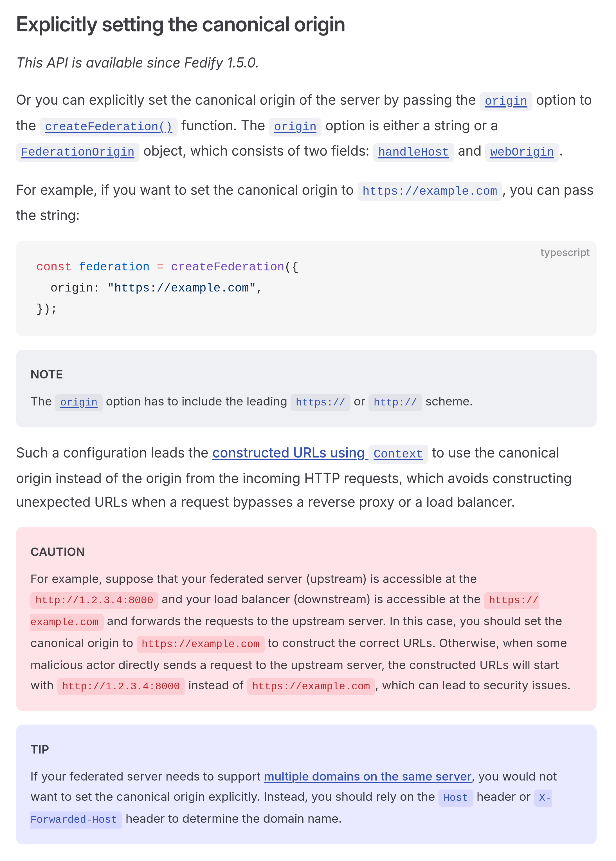
Task: Click the "Explicitly setting the canonical origin" heading
Action: [x=181, y=25]
